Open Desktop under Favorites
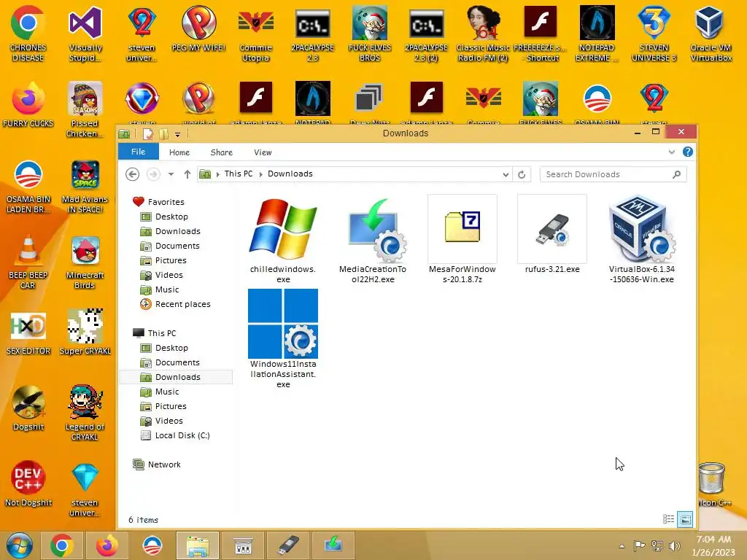Viewport: 747px width, 560px height. tap(171, 217)
